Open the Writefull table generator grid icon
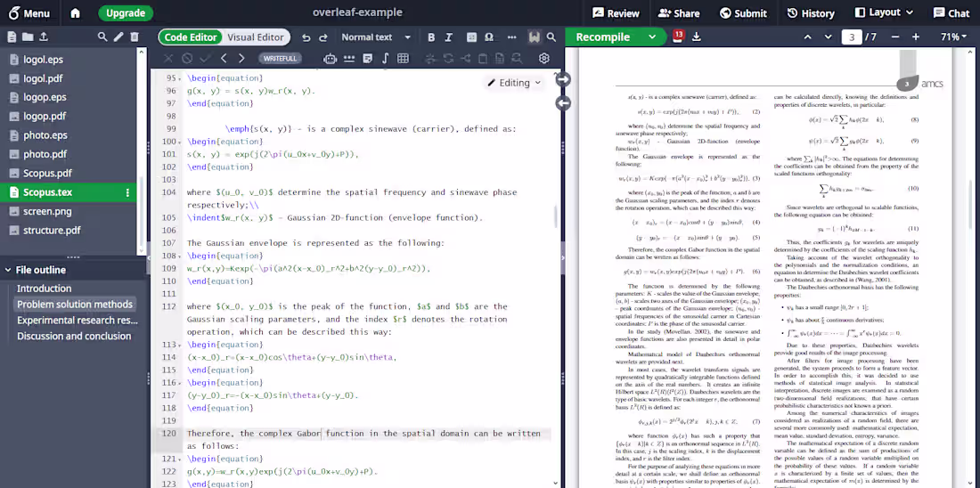Viewport: 980px width, 488px height. pyautogui.click(x=403, y=58)
